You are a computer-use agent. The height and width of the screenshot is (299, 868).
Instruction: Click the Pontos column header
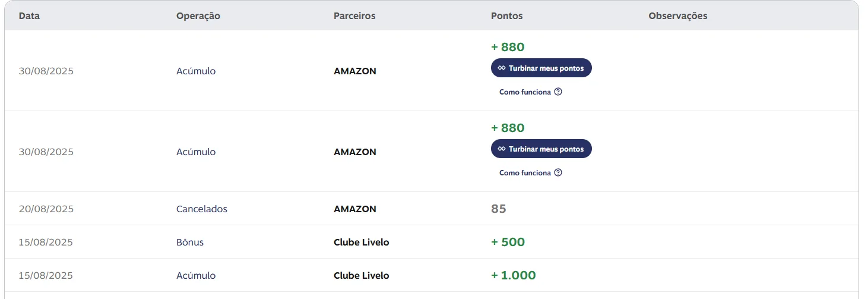point(506,16)
